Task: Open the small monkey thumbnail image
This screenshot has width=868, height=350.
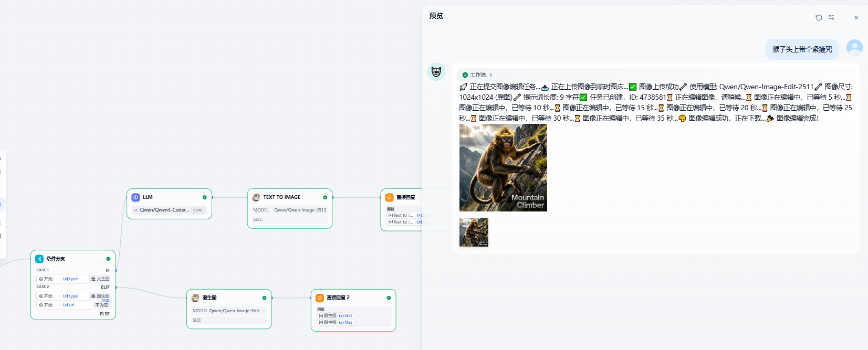Action: (474, 232)
